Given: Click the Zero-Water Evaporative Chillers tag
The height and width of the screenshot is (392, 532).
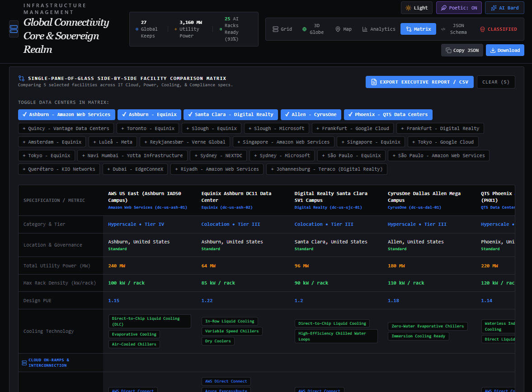Looking at the screenshot, I should [x=428, y=326].
